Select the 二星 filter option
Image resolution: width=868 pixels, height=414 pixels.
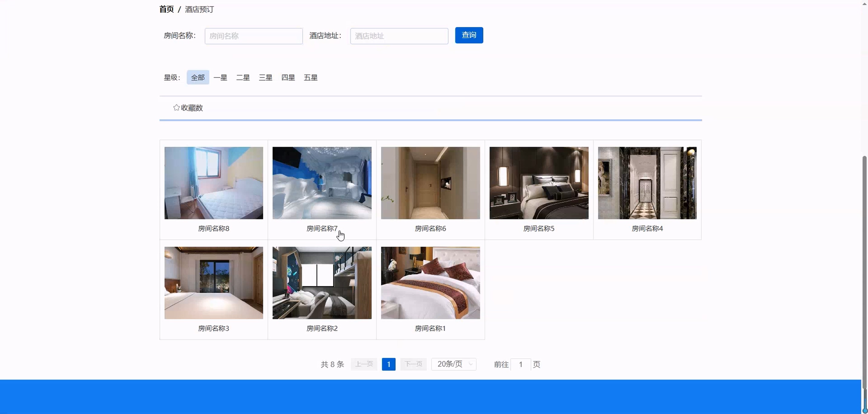coord(243,77)
